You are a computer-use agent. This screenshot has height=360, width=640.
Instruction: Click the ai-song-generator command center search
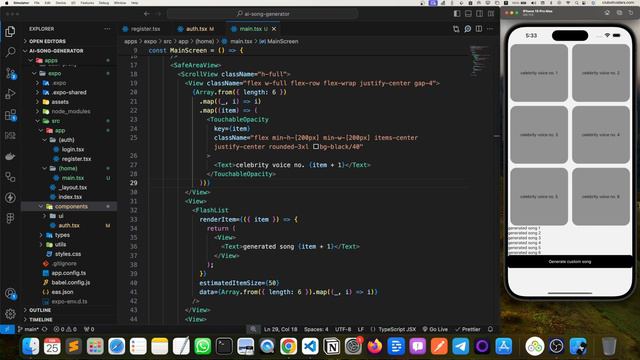point(263,14)
